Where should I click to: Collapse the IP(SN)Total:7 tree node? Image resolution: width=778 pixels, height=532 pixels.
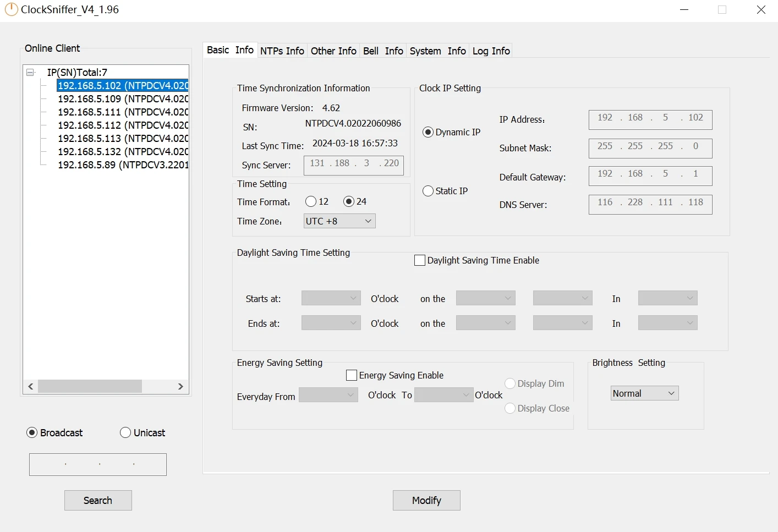click(31, 73)
